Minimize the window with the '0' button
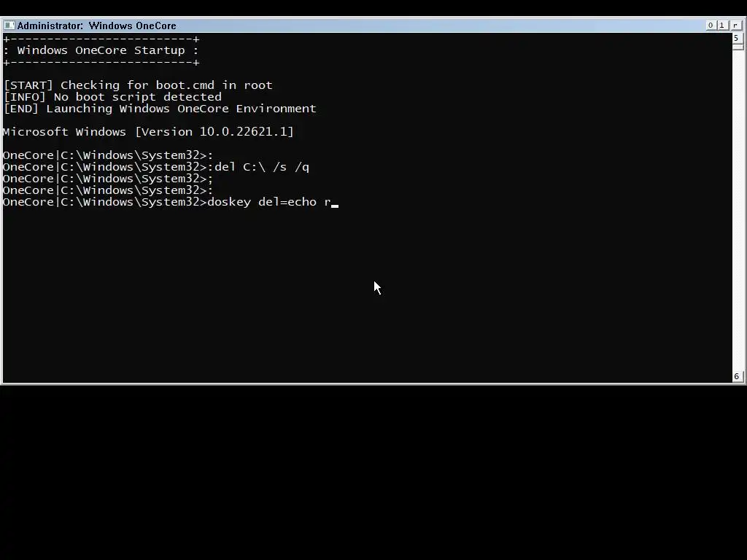The height and width of the screenshot is (560, 747). (x=711, y=26)
